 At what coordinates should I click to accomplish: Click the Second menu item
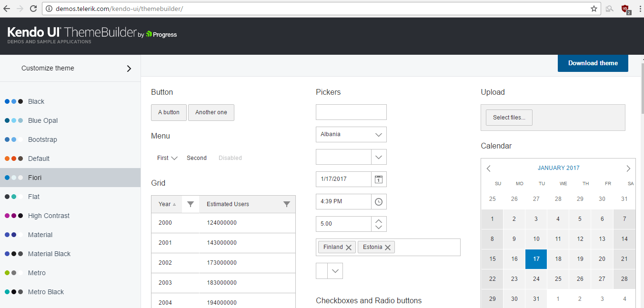pyautogui.click(x=197, y=158)
